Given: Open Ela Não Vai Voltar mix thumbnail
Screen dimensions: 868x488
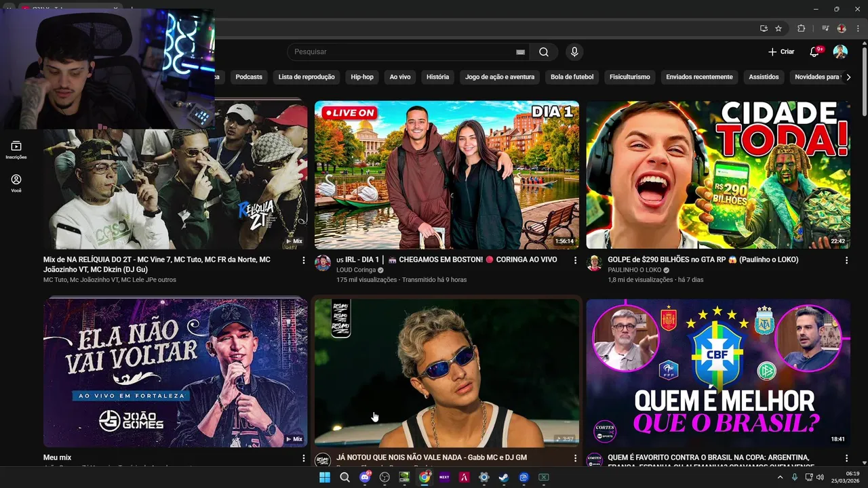Looking at the screenshot, I should pyautogui.click(x=175, y=373).
